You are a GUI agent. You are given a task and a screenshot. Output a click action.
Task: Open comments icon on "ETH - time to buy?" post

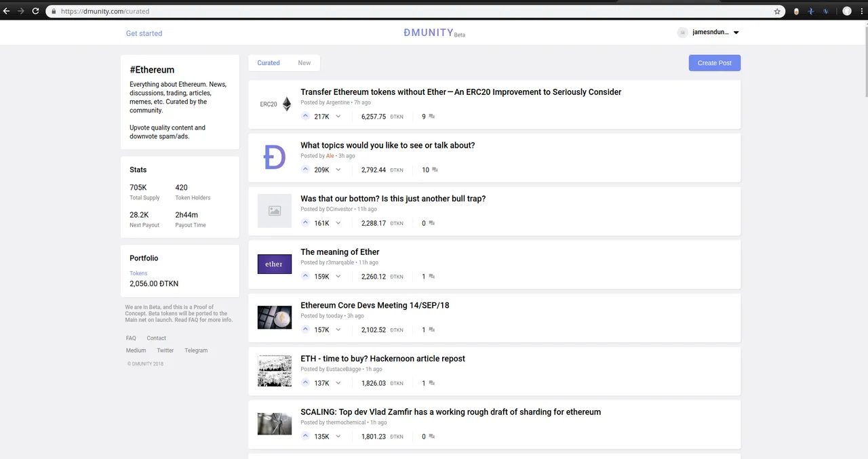(x=432, y=383)
